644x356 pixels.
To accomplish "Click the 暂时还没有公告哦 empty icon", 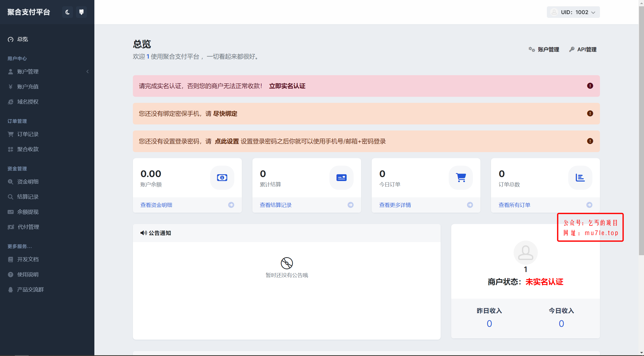I will [x=287, y=263].
